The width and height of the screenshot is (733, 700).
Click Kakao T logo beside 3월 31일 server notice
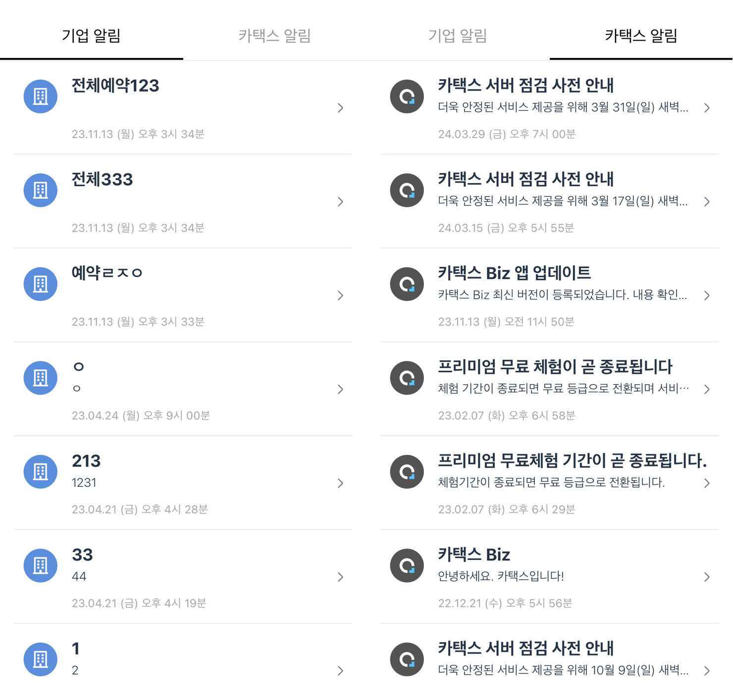click(407, 97)
